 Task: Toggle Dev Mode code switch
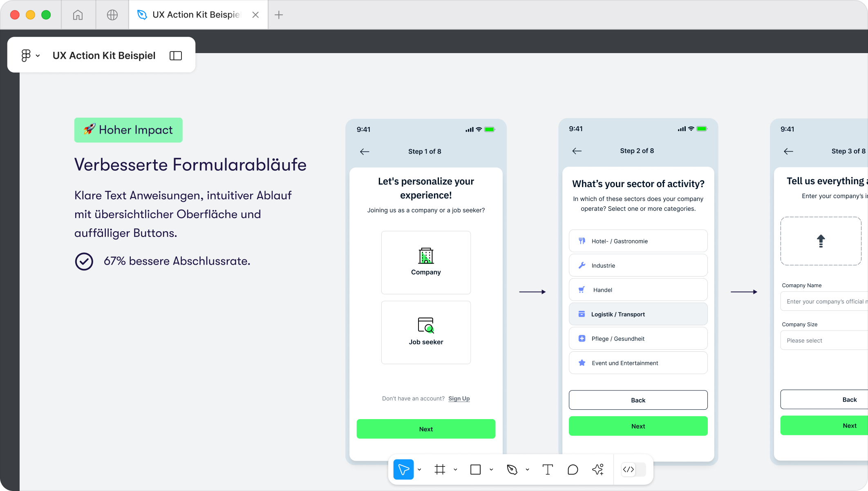[633, 470]
